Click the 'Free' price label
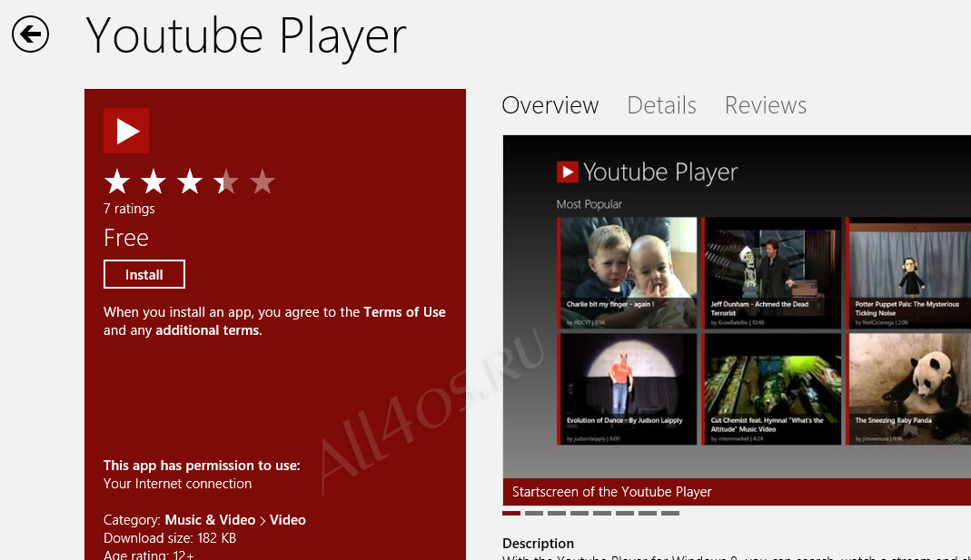971x560 pixels. tap(125, 238)
